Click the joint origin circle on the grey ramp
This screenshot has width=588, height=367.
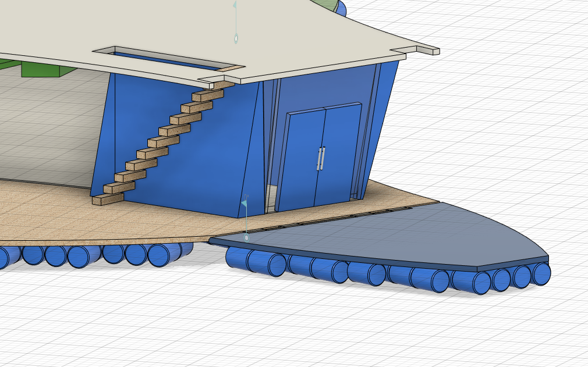click(x=246, y=237)
